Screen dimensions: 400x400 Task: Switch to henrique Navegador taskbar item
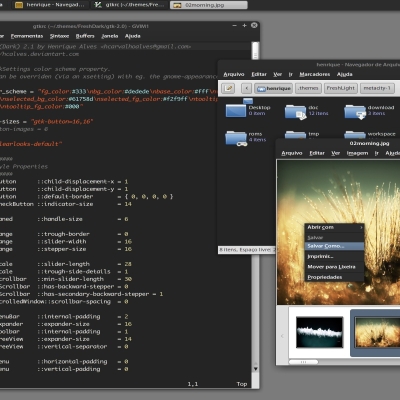coord(50,5)
